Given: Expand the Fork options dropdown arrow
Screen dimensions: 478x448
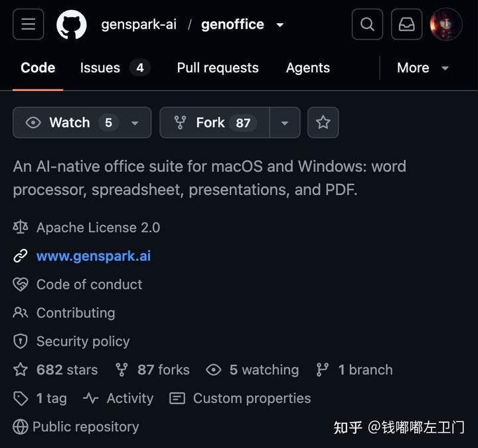Looking at the screenshot, I should click(x=285, y=123).
